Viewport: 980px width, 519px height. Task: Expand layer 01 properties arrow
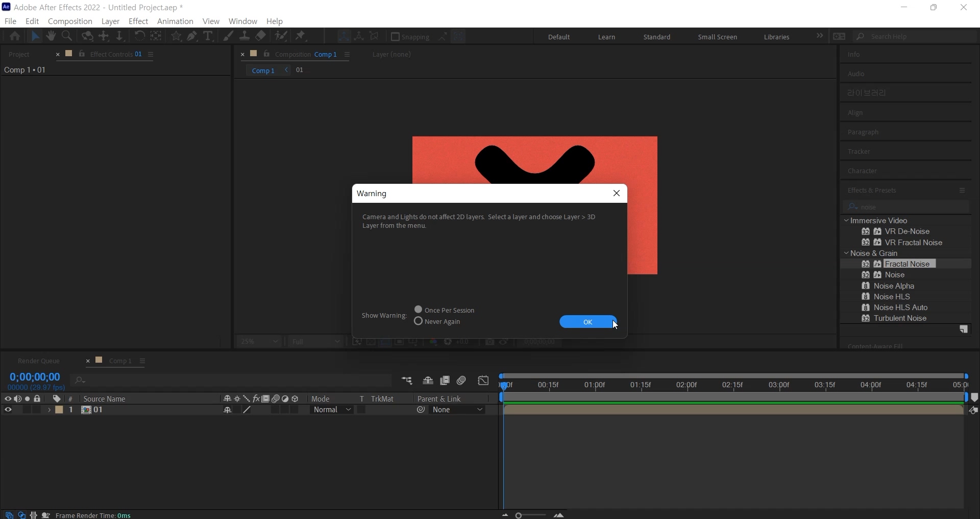point(49,410)
